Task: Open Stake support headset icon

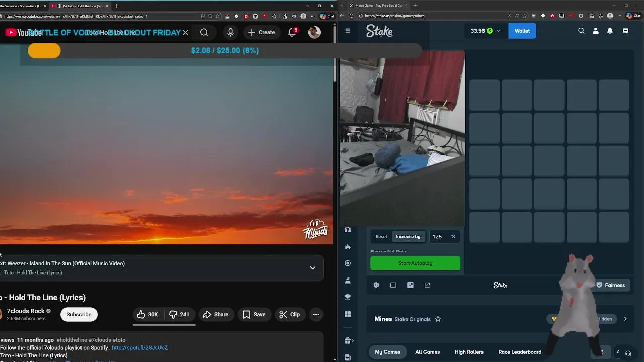Action: point(628,353)
